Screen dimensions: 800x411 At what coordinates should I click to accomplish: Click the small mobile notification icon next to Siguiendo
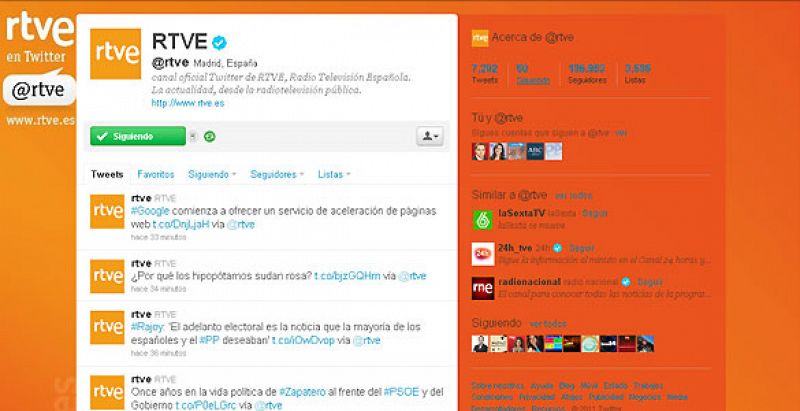(193, 136)
